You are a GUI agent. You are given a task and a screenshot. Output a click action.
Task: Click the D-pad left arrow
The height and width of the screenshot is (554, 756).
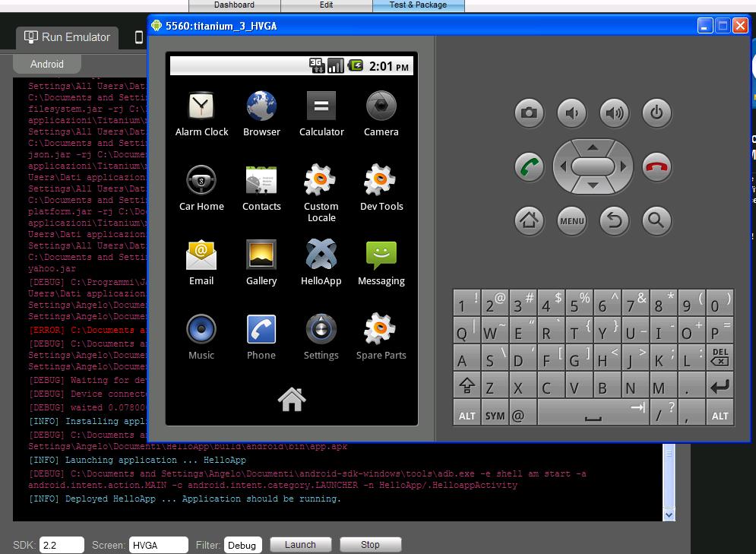click(563, 167)
